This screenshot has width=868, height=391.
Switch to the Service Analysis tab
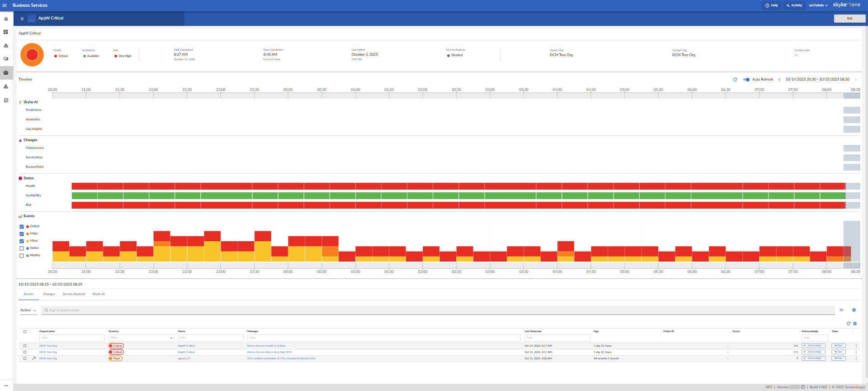(x=74, y=294)
